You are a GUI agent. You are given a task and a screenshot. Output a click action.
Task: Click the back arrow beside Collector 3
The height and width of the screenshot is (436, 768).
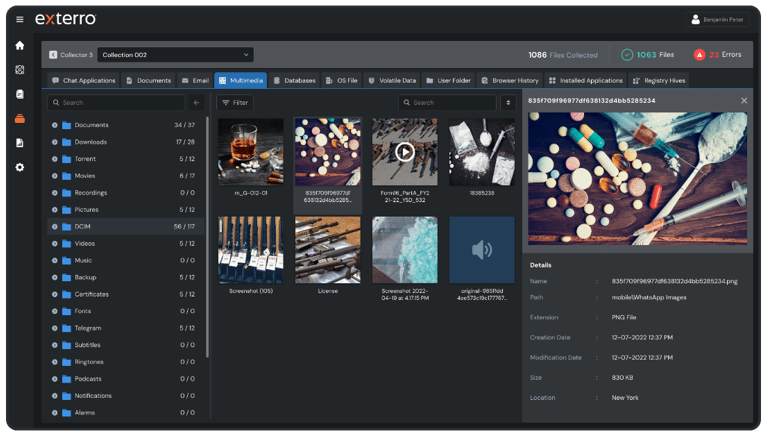[x=53, y=55]
